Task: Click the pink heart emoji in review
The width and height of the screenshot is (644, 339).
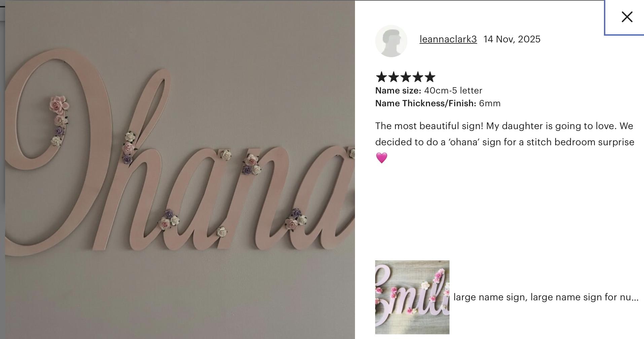Action: [x=382, y=158]
